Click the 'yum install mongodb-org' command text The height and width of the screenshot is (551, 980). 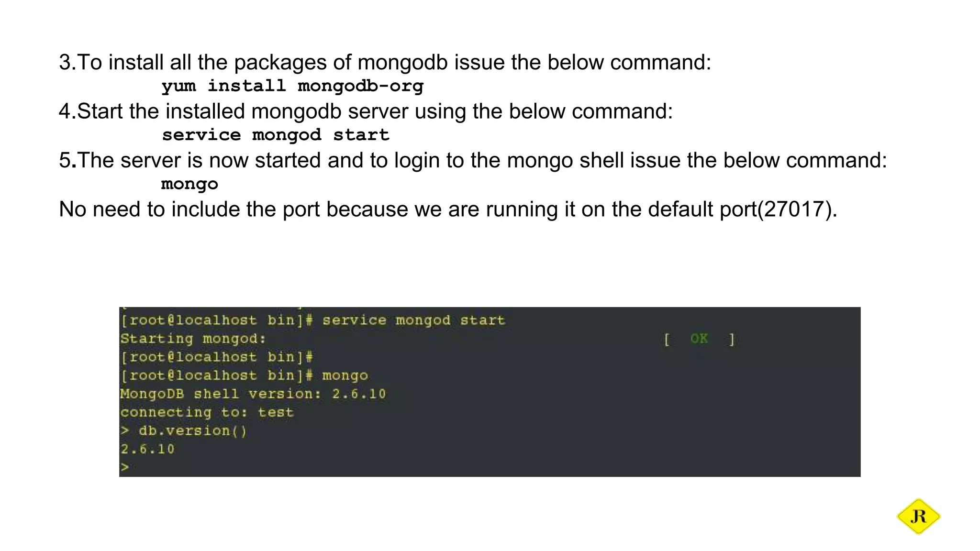pyautogui.click(x=292, y=86)
